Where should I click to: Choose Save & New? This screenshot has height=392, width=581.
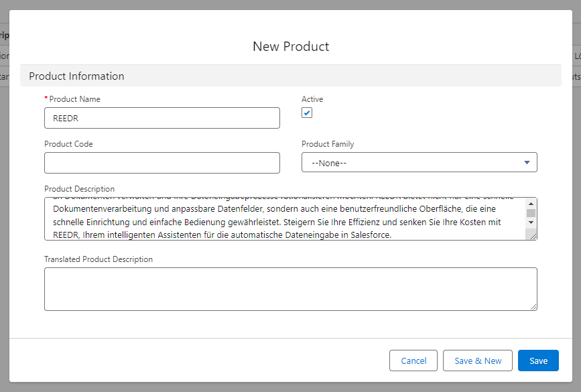[x=477, y=361]
